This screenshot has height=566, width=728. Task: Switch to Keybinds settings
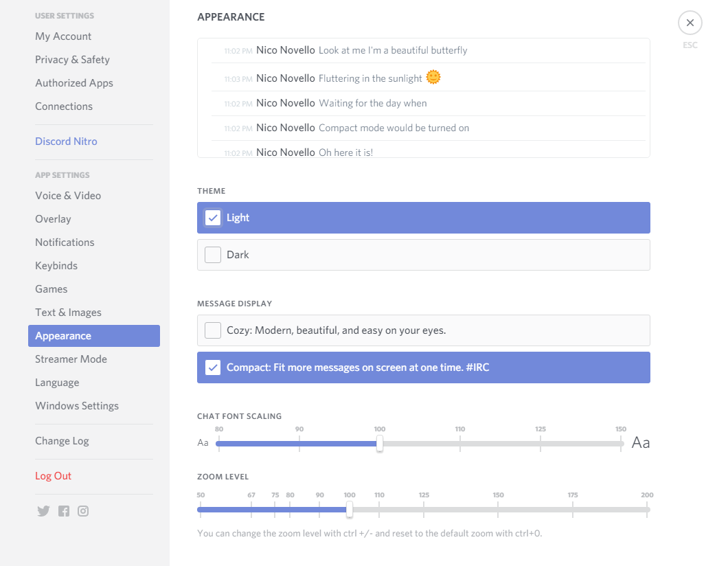point(56,265)
